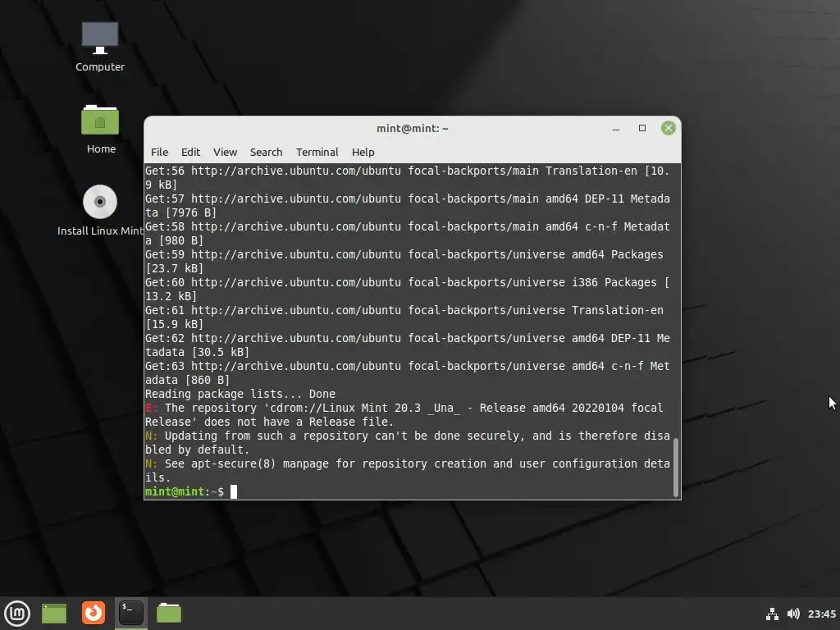Open the File menu in terminal
The height and width of the screenshot is (630, 840).
click(160, 152)
